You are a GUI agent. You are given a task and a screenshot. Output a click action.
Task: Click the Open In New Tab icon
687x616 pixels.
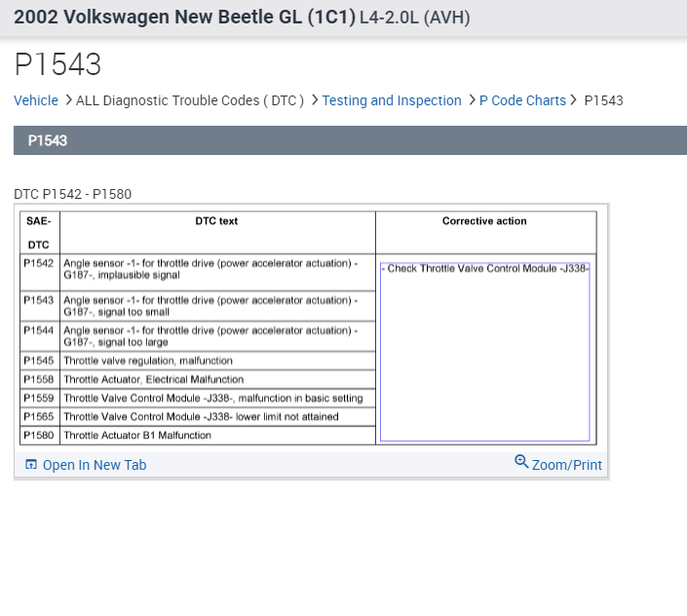[x=31, y=465]
